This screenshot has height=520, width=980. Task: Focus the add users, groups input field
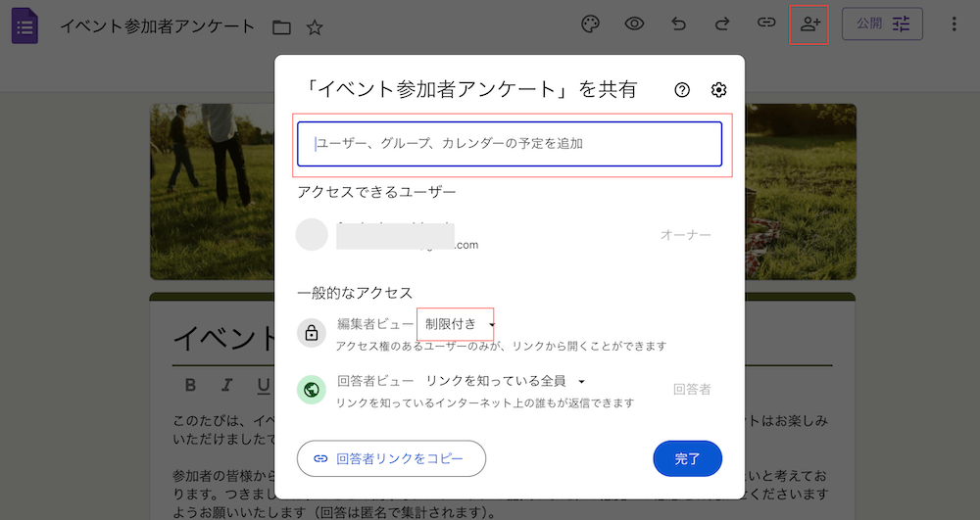click(x=510, y=144)
